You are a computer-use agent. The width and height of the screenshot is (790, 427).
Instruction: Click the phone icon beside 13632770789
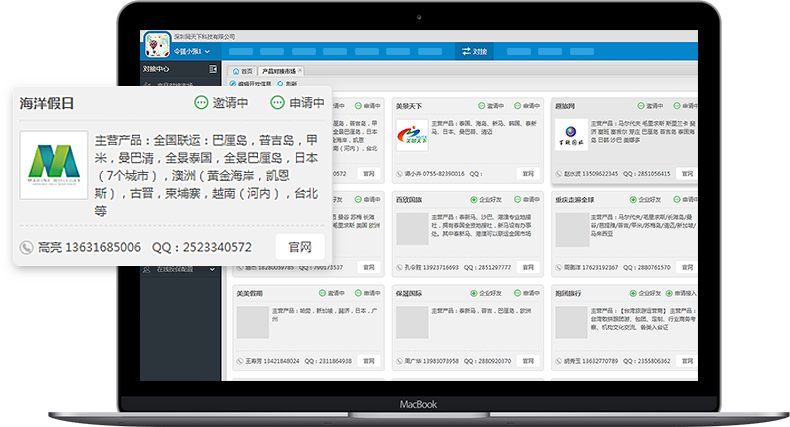click(558, 361)
